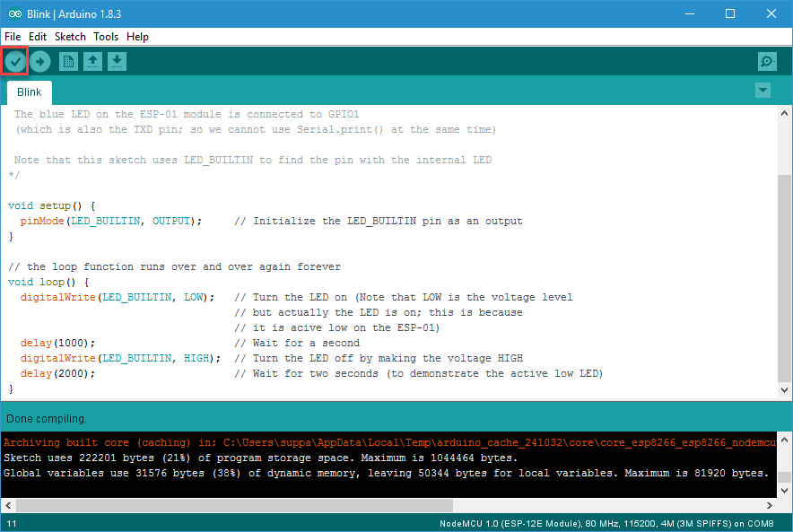This screenshot has height=532, width=793.
Task: Click line number 11 in status bar
Action: 12,523
